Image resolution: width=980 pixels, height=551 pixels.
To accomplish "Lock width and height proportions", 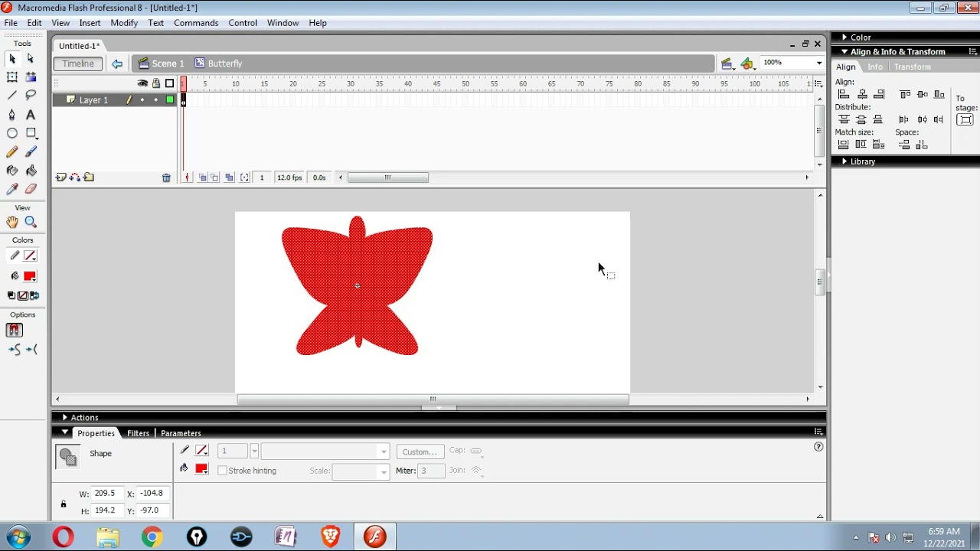I will click(x=64, y=504).
